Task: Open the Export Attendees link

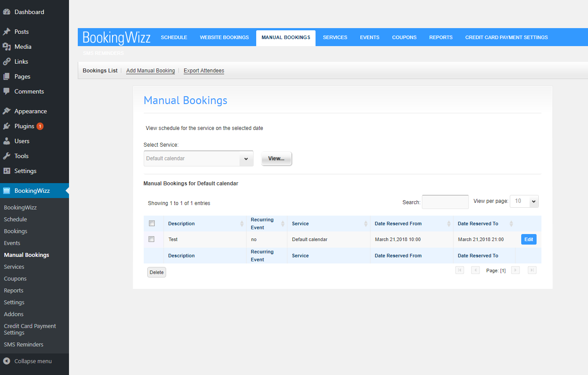Action: (x=204, y=71)
